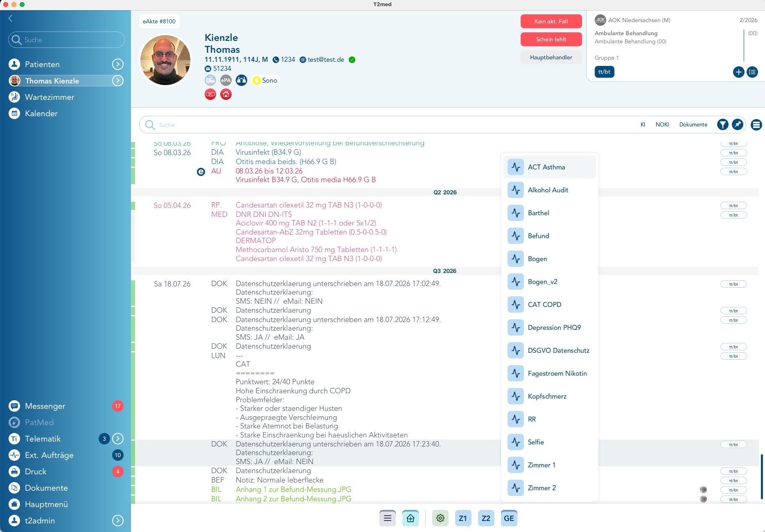Expand the t2admin arrow

[x=118, y=521]
